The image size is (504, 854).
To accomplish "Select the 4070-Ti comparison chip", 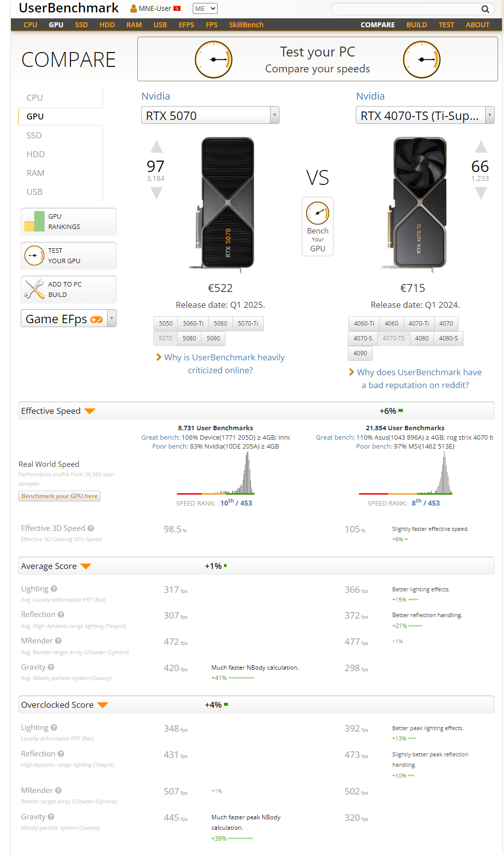I will 419,324.
